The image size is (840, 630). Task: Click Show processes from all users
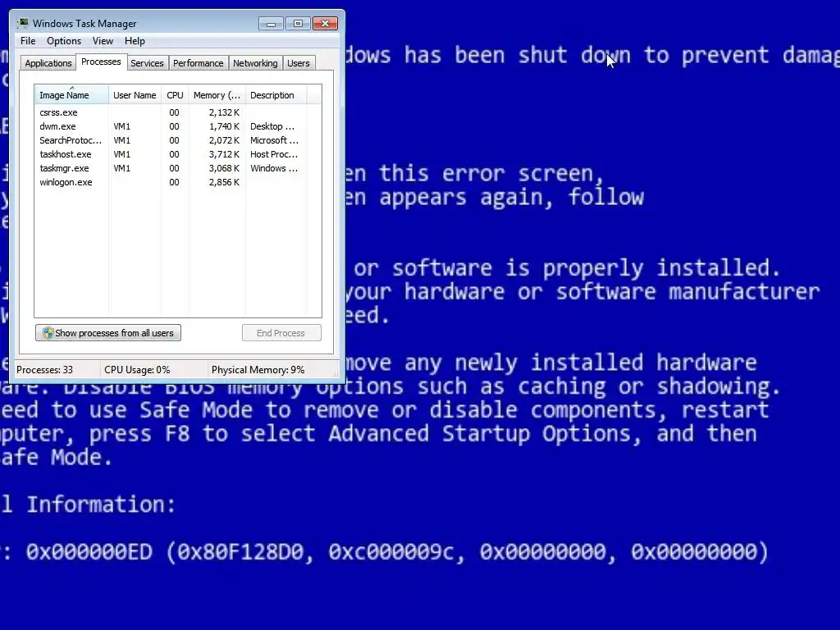(108, 333)
